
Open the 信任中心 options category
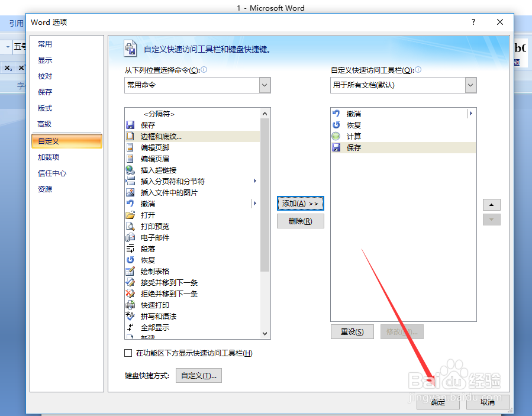pyautogui.click(x=52, y=173)
